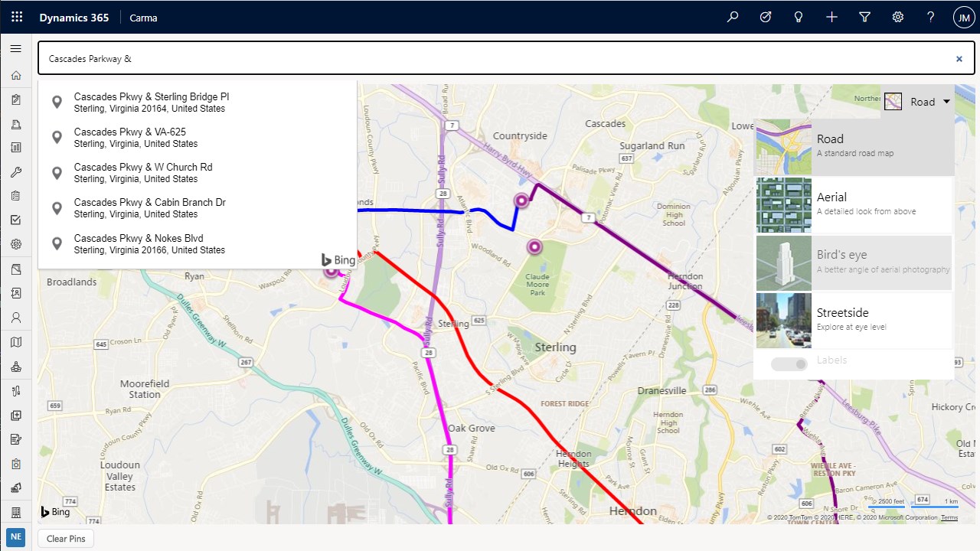Open the search magnifier in top bar
Viewport: 980px width, 551px height.
coord(733,17)
